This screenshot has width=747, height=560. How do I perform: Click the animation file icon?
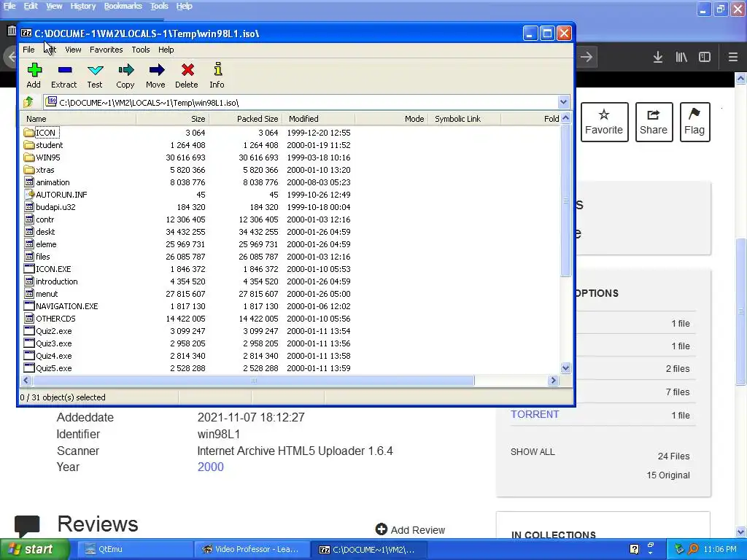pos(29,182)
